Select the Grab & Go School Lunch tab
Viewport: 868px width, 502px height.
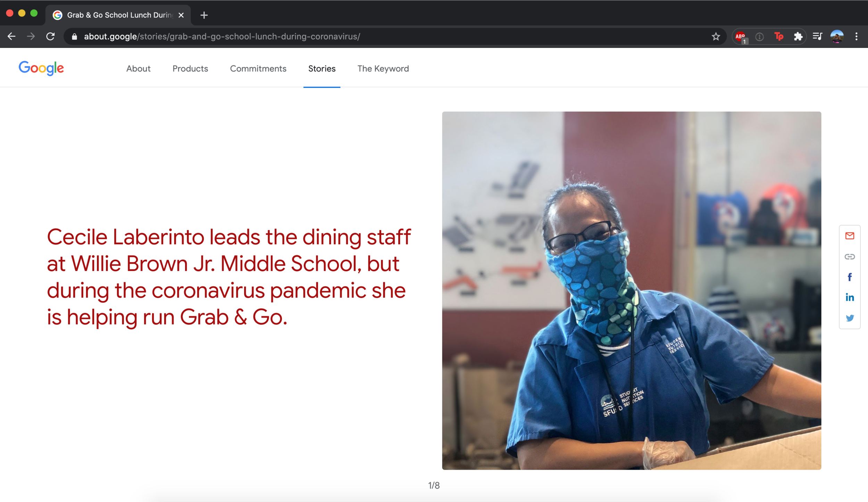(118, 15)
